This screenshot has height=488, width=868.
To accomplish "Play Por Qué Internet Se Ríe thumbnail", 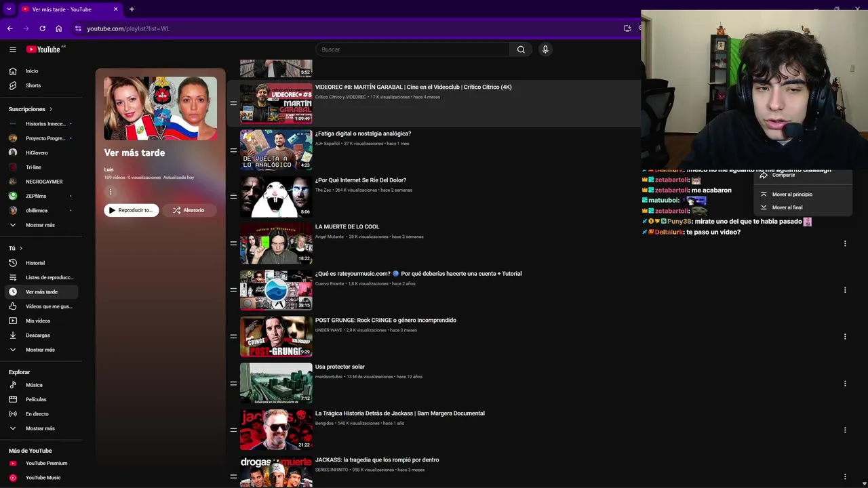I will (x=276, y=197).
